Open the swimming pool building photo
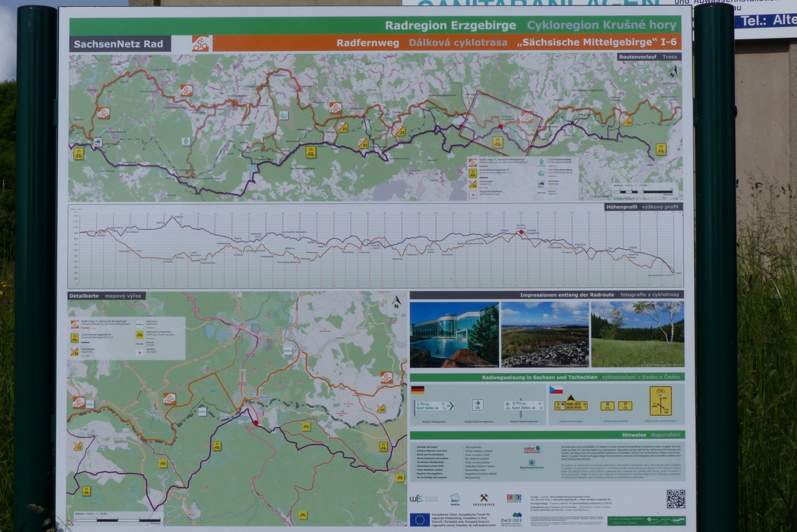Viewport: 797px width, 532px height. pos(454,334)
